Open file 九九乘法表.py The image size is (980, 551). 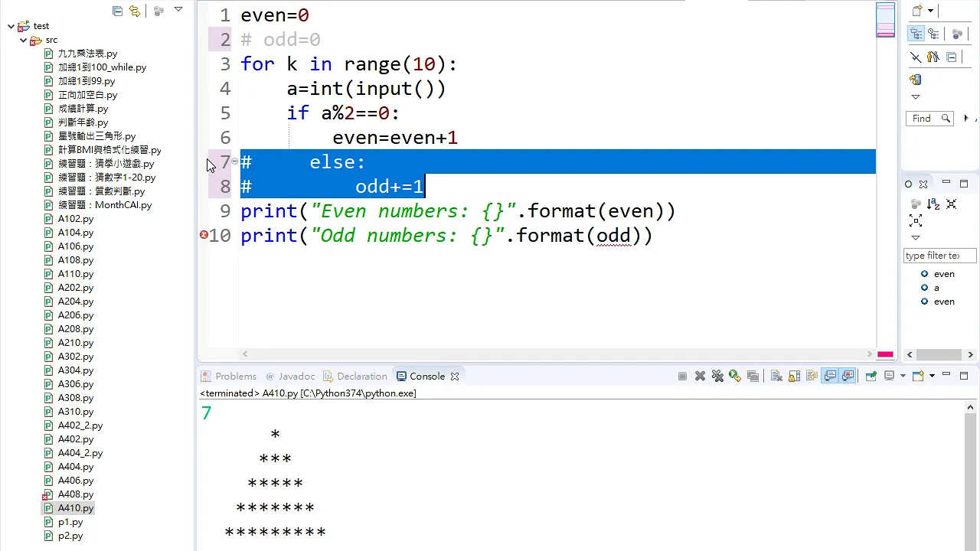[x=87, y=54]
